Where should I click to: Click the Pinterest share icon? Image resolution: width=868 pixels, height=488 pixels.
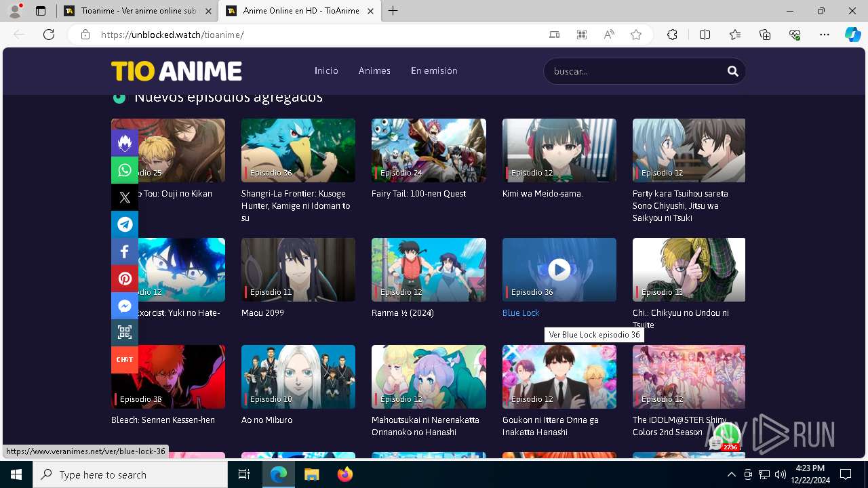coord(125,279)
